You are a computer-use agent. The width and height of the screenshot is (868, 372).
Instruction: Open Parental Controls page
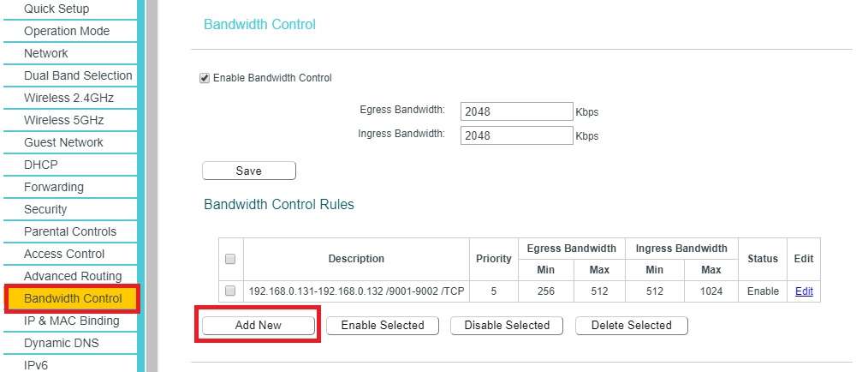click(70, 231)
